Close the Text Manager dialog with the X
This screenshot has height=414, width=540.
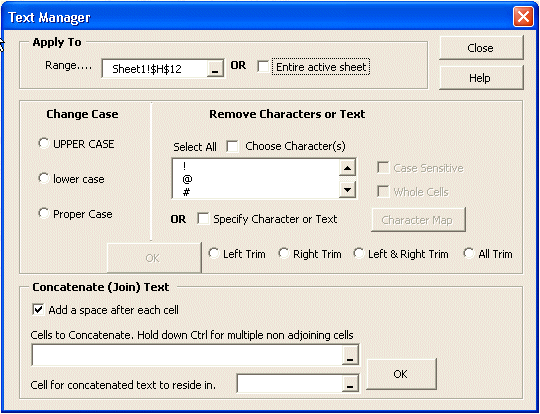pos(523,17)
